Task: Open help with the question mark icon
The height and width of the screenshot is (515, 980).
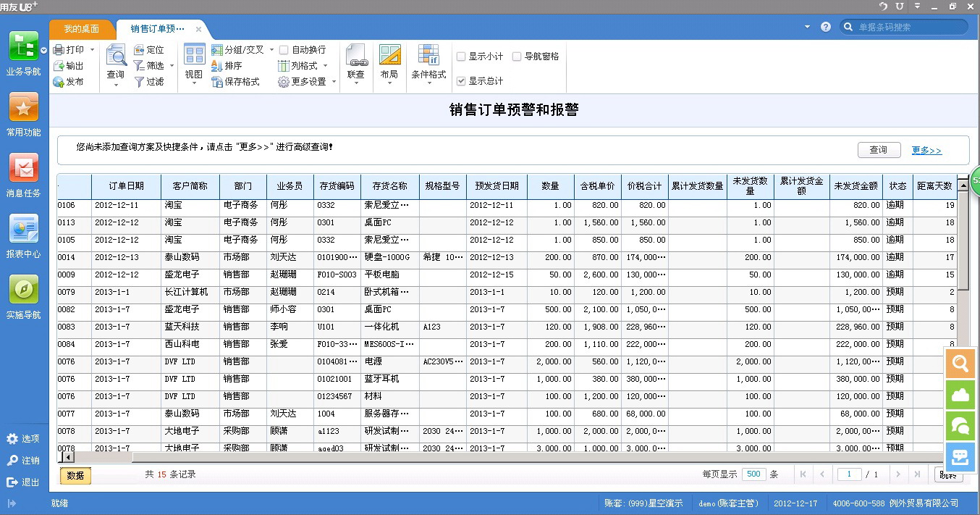Action: (826, 27)
